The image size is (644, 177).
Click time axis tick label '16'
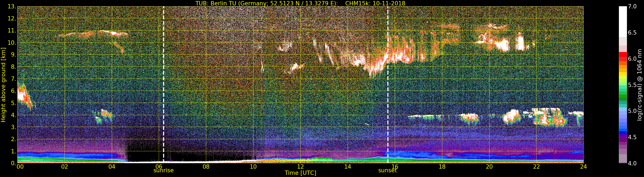click(x=395, y=166)
